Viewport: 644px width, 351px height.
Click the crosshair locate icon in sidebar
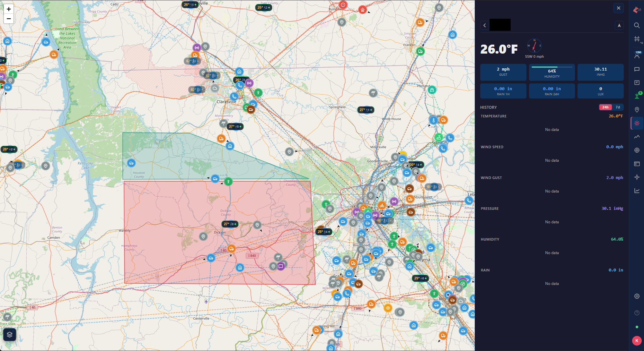pyautogui.click(x=637, y=177)
